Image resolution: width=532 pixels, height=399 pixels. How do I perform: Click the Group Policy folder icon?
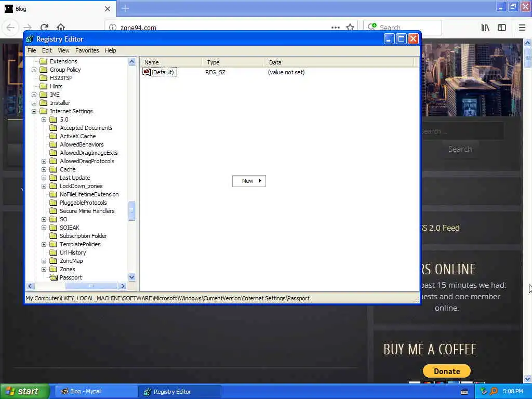(x=44, y=70)
